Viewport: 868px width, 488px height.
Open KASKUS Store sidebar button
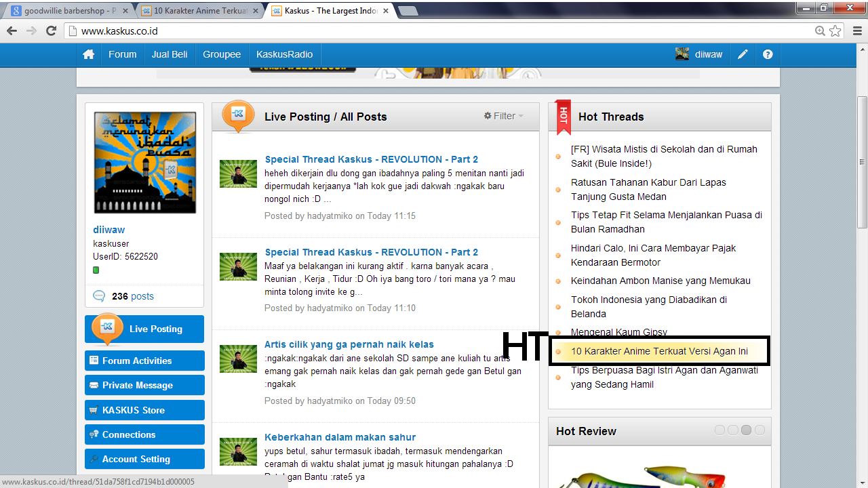144,410
